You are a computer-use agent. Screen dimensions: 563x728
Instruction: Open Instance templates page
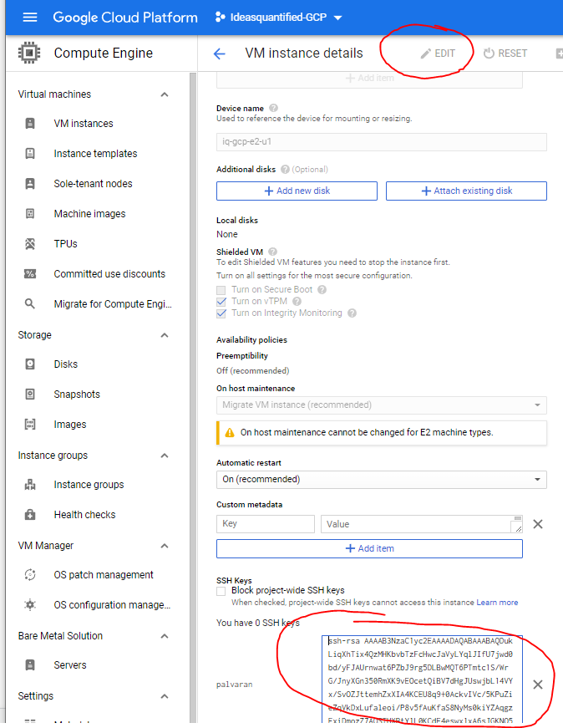(x=95, y=154)
